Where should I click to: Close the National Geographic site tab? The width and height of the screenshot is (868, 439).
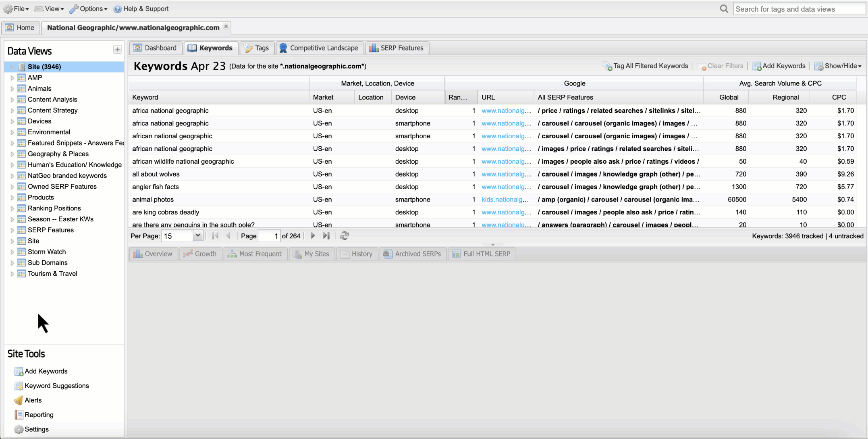(x=226, y=26)
